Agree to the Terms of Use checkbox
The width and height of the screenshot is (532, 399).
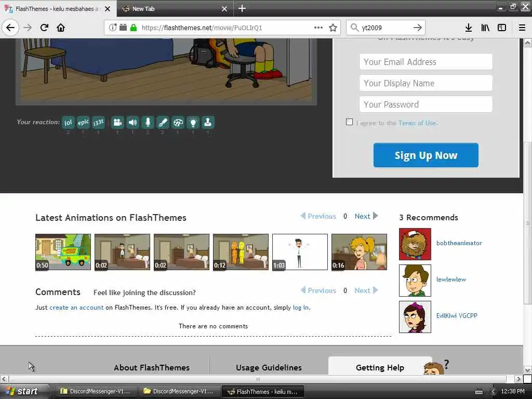(x=349, y=122)
